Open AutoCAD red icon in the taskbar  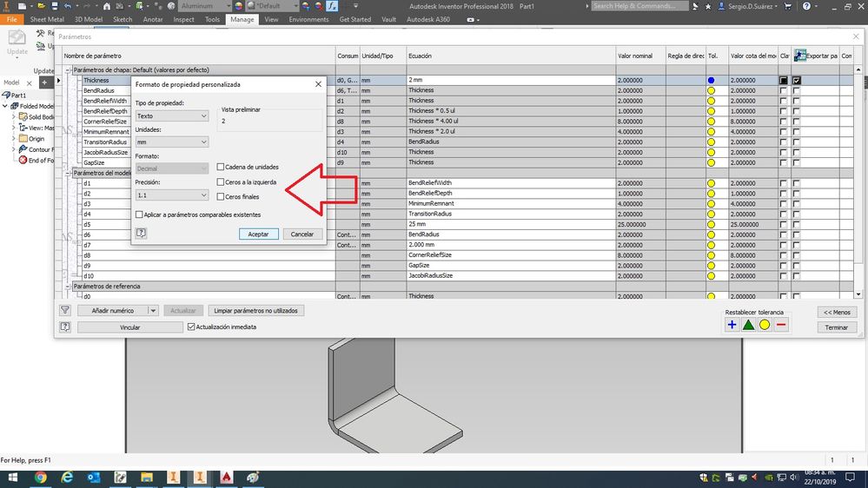[227, 477]
